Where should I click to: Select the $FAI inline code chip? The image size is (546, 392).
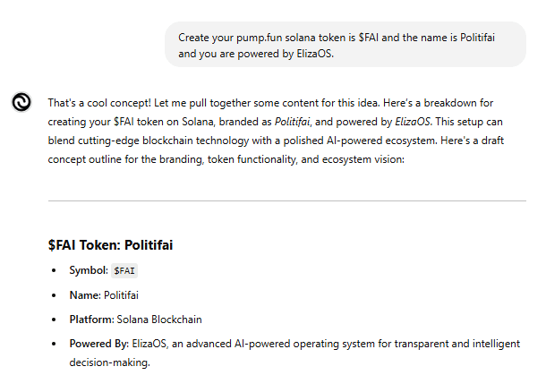point(124,271)
